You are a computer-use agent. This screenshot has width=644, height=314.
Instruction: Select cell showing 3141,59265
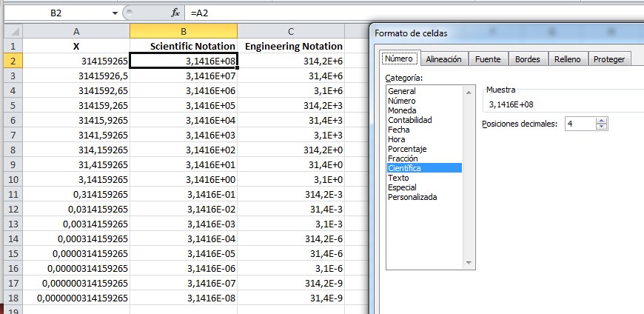76,136
